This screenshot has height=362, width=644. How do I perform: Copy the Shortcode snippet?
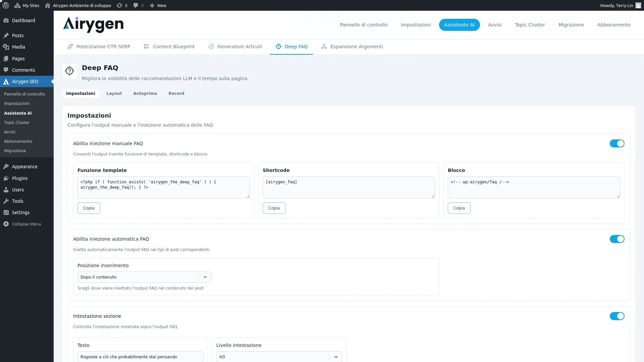click(274, 208)
